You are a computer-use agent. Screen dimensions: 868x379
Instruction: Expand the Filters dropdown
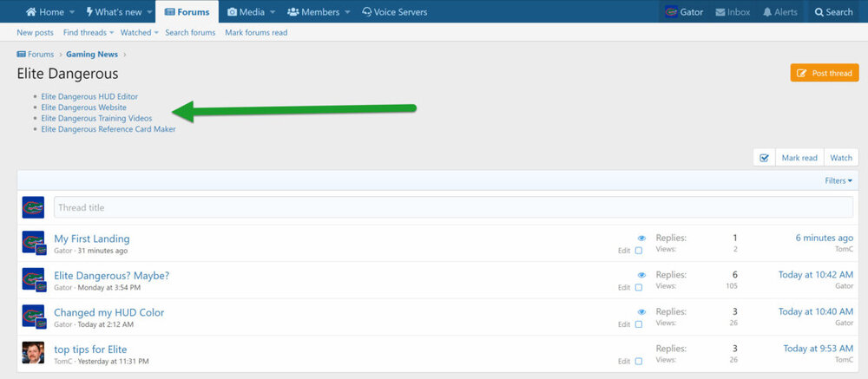coord(838,180)
